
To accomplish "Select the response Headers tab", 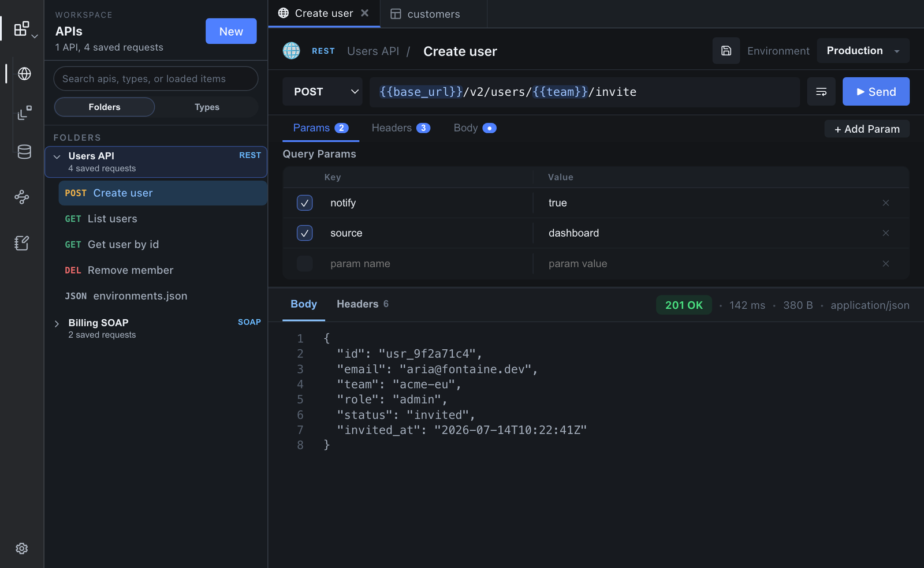I will point(363,304).
